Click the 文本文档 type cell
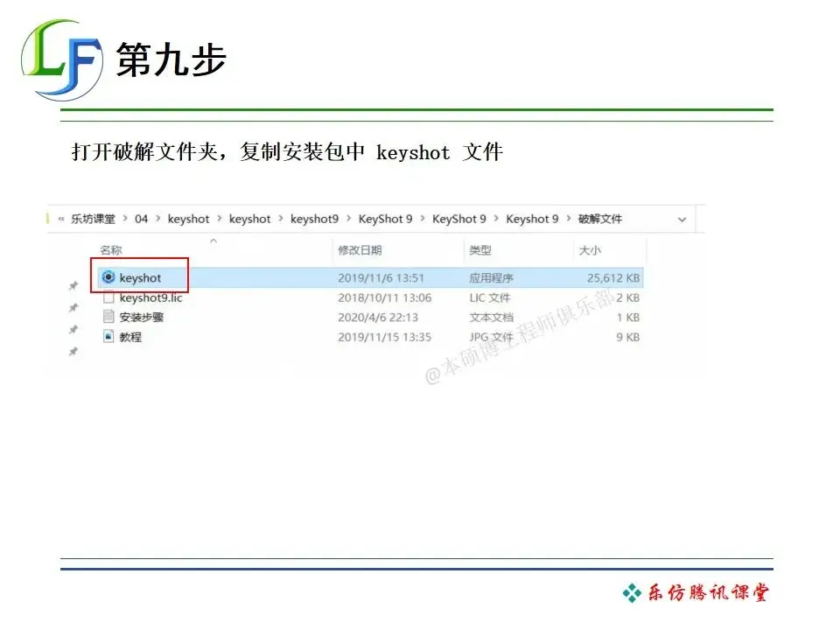Screen dimensions: 840x630 491,317
